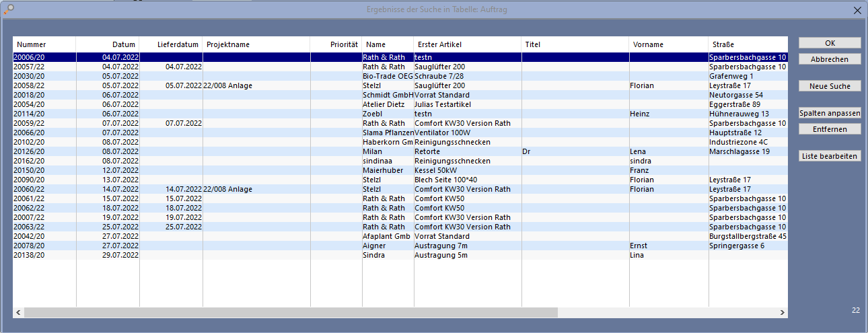Click the Entfernen button

[830, 128]
